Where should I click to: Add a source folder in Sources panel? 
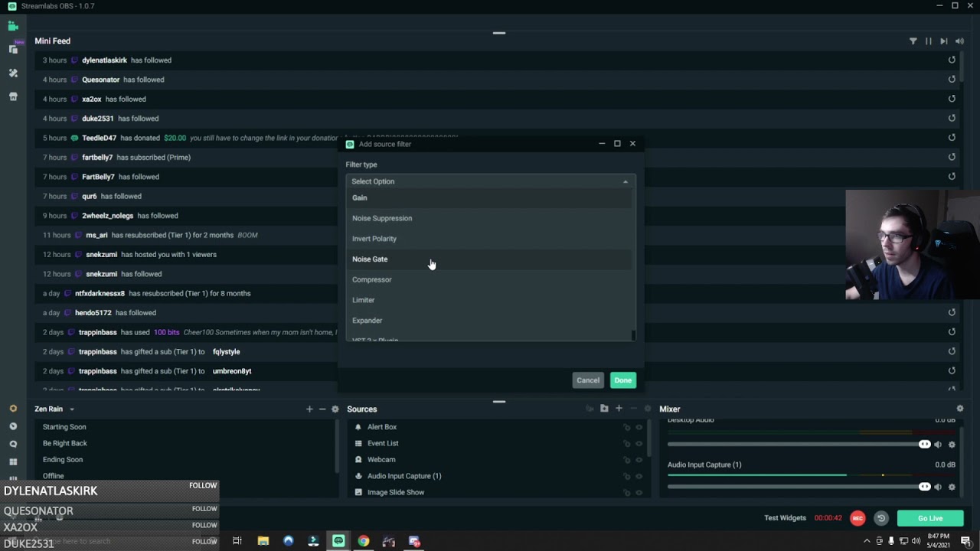pyautogui.click(x=604, y=409)
